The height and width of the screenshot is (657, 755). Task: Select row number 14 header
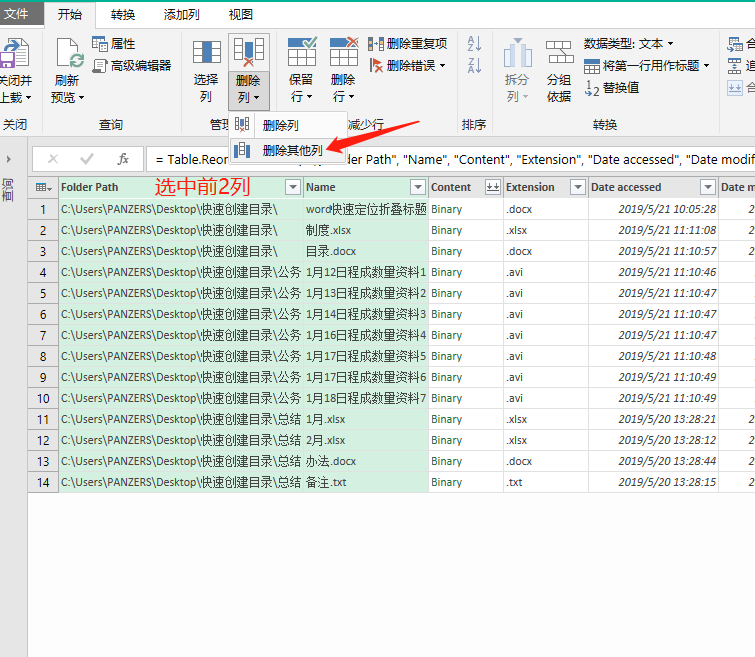[43, 482]
